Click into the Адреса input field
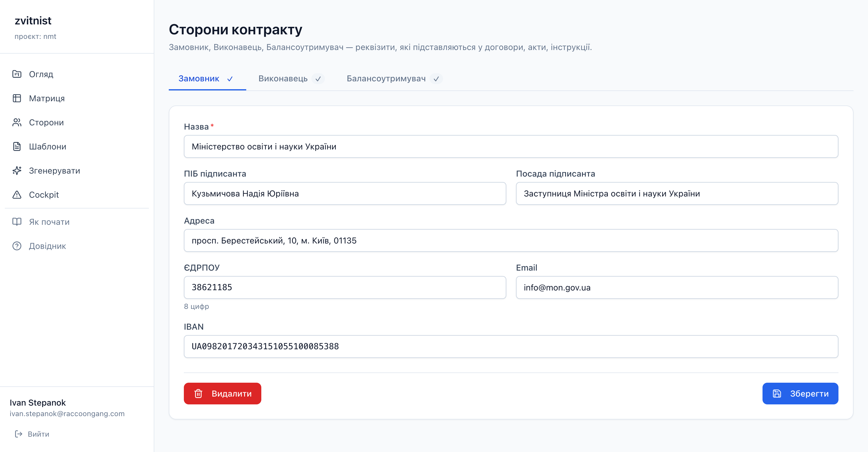 [x=511, y=240]
